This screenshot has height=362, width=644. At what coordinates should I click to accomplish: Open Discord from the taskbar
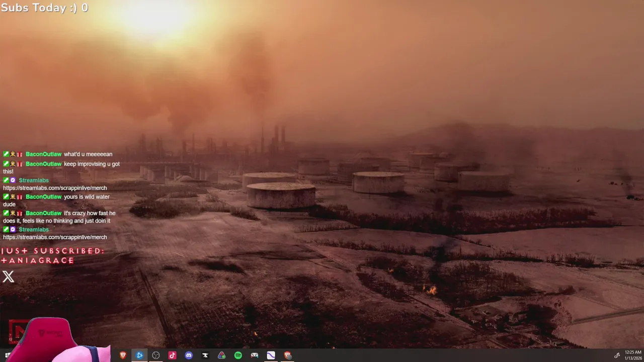click(189, 355)
